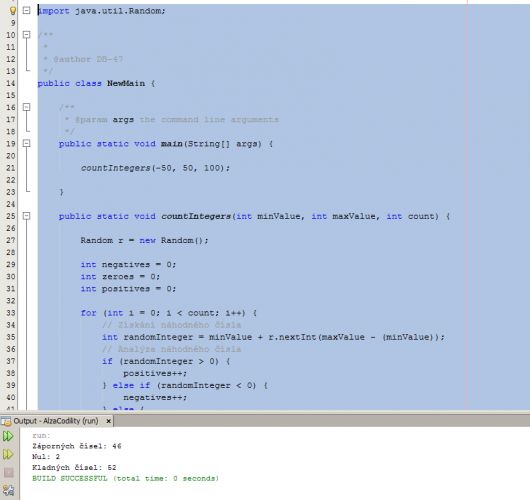Place cursor on countIntegers(-50, 50, 100) call
The image size is (530, 500).
pos(155,168)
